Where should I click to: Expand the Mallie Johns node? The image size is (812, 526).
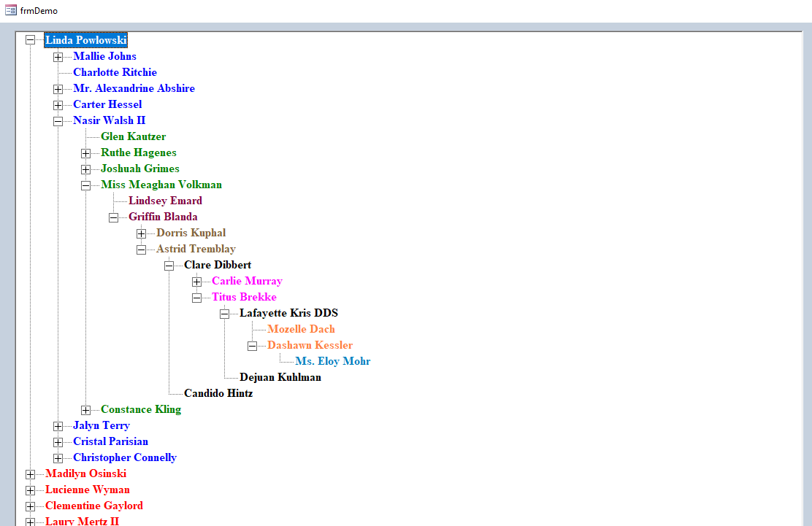58,57
